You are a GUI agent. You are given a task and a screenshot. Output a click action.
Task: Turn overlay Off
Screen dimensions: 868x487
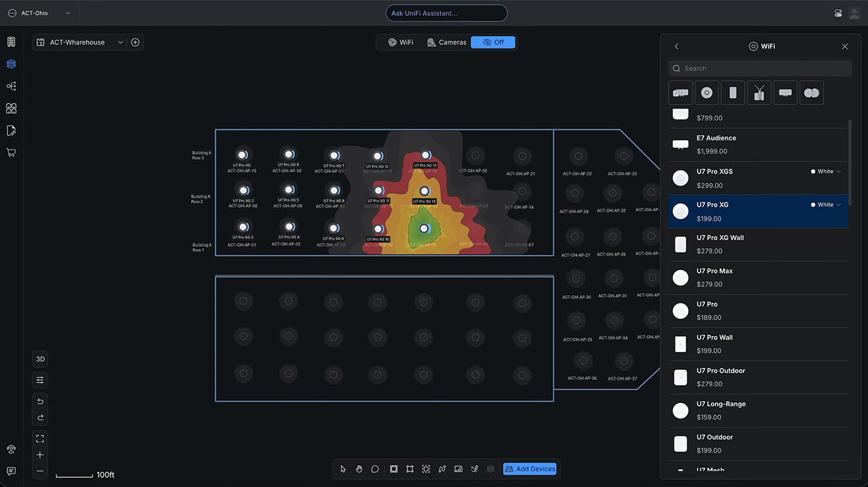tap(493, 42)
